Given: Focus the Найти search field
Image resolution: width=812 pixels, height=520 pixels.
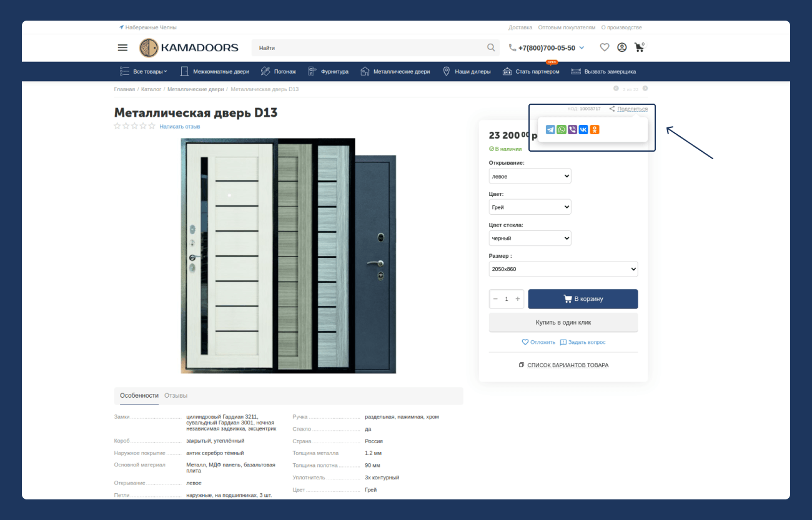Looking at the screenshot, I should click(369, 47).
